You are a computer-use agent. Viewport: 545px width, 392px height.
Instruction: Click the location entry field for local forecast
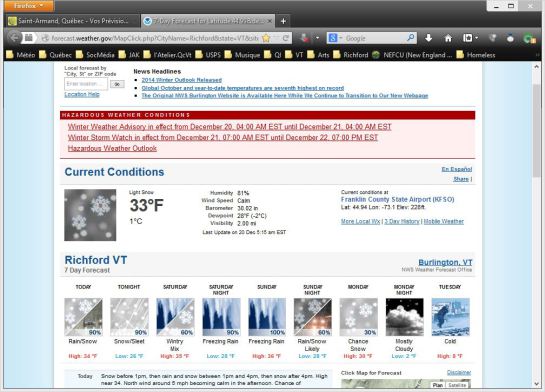click(86, 84)
